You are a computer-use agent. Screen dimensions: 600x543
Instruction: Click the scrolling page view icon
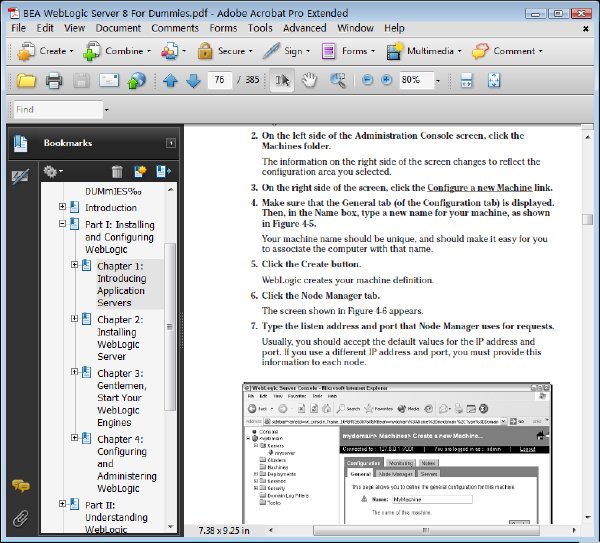(x=466, y=80)
